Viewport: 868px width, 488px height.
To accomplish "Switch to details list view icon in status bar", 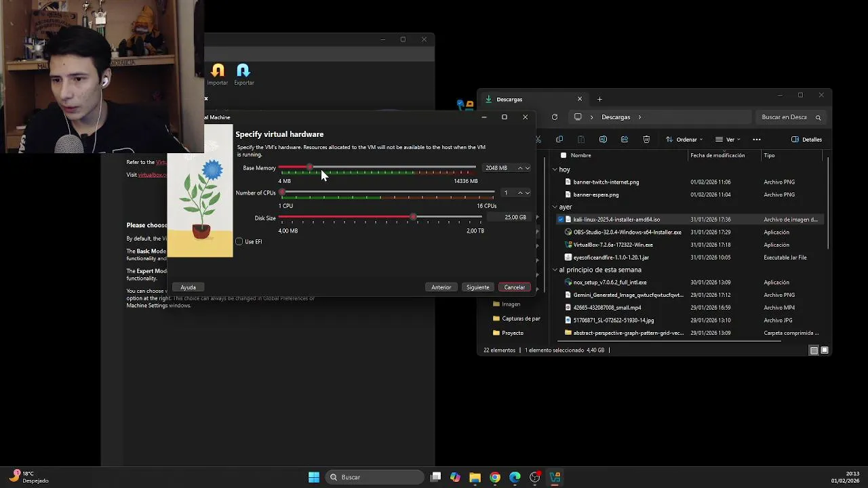I will [814, 350].
